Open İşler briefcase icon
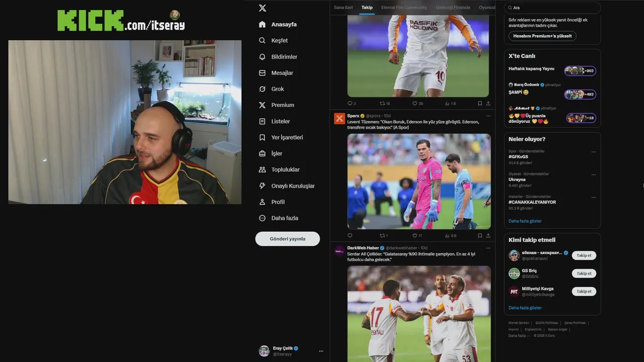 [x=262, y=153]
